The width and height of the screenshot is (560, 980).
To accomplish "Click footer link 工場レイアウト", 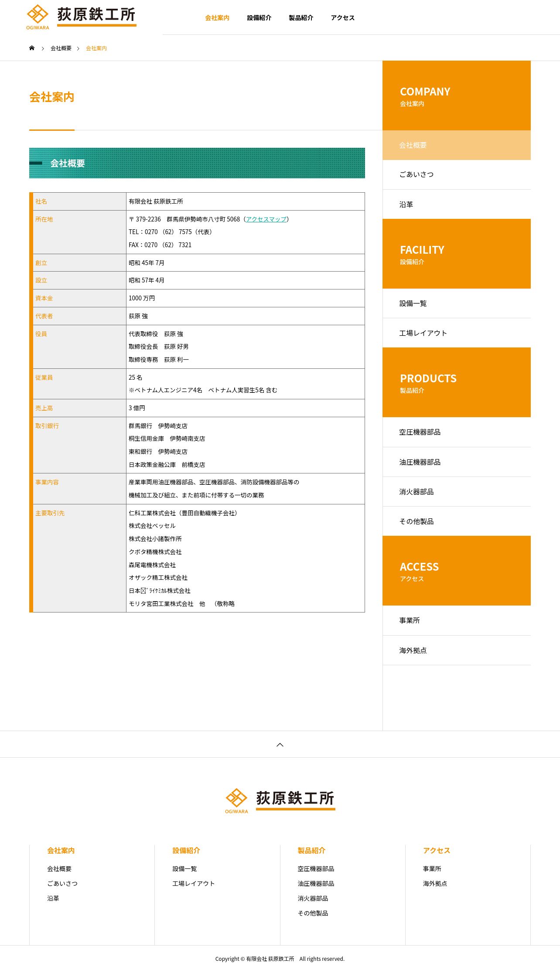I will (194, 884).
